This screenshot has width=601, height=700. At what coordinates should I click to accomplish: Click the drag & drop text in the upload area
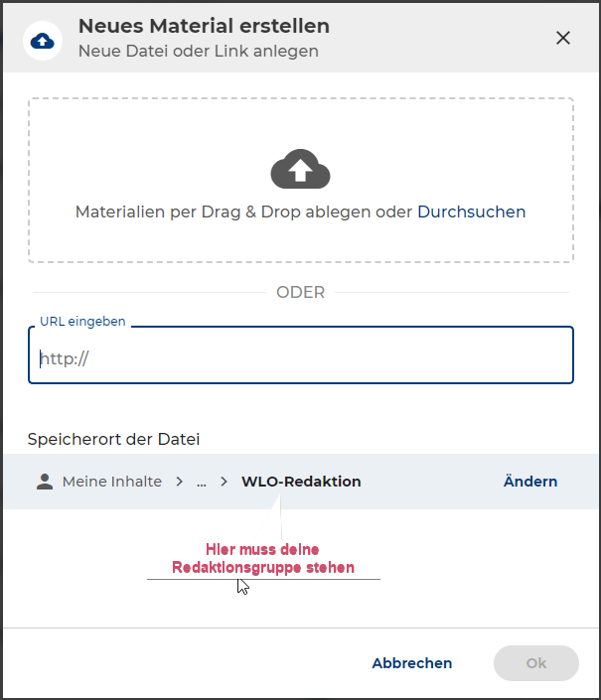click(x=244, y=211)
